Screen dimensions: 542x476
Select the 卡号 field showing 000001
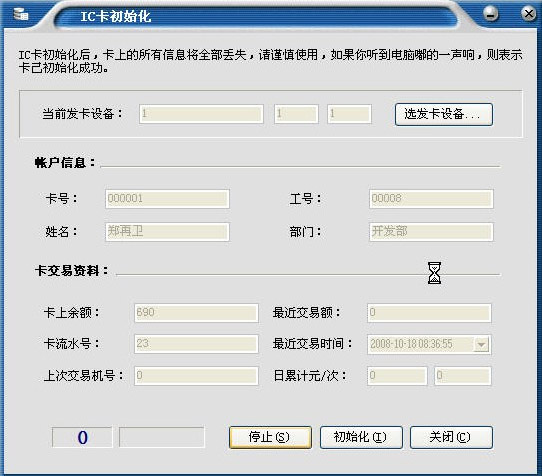(x=167, y=199)
